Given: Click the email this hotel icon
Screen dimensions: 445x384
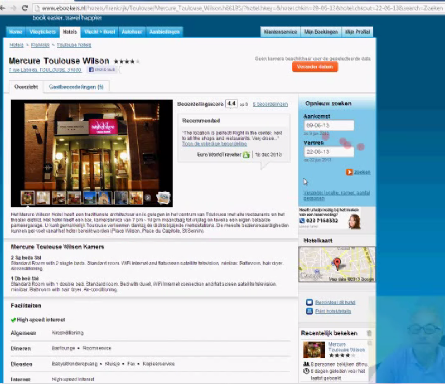Looking at the screenshot, I should [309, 302].
